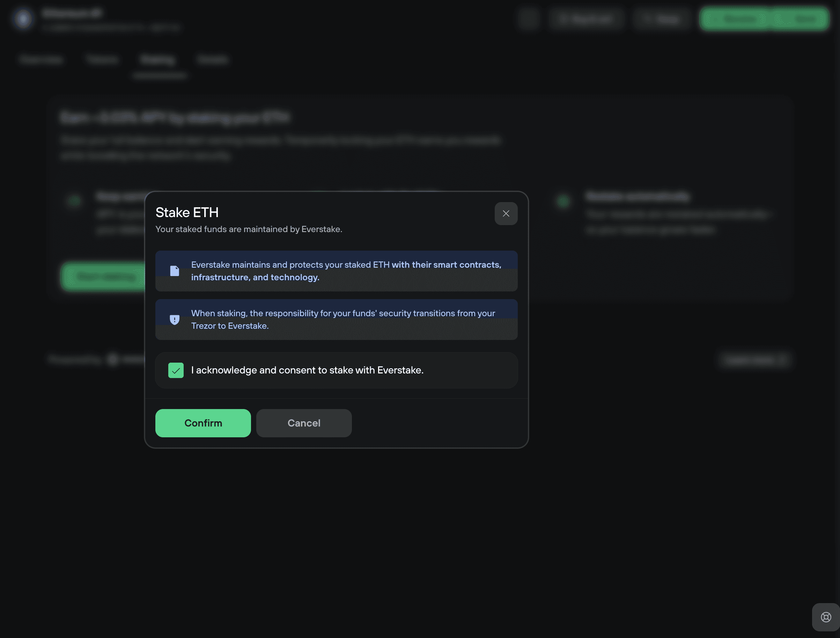Click the shield warning icon
This screenshot has height=638, width=840.
pyautogui.click(x=174, y=319)
